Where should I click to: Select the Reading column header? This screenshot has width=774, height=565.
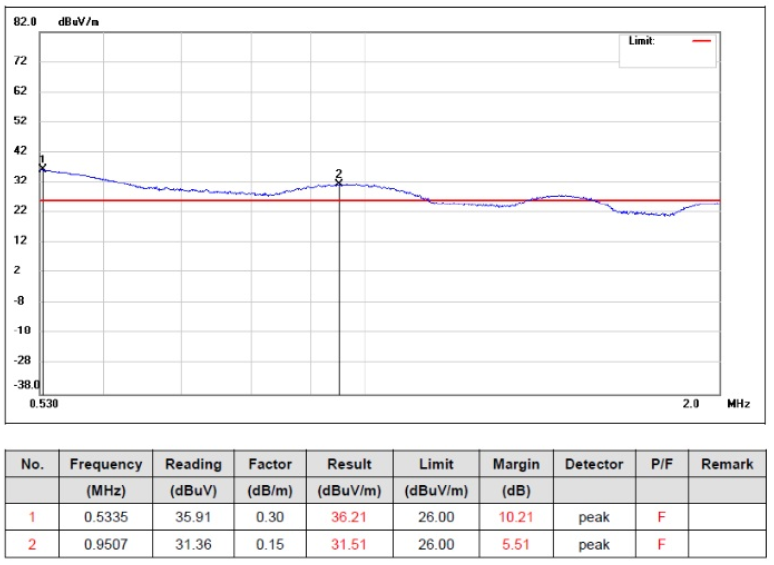point(193,464)
